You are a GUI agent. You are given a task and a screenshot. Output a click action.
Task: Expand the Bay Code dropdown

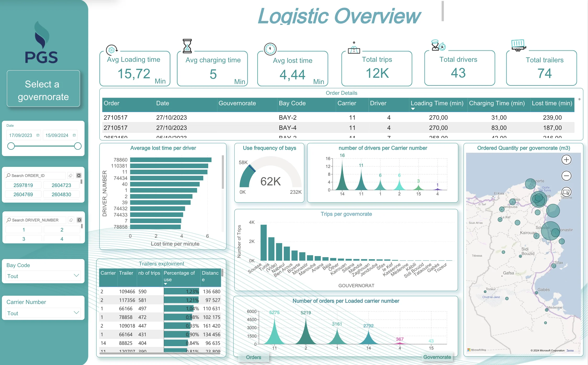[43, 276]
